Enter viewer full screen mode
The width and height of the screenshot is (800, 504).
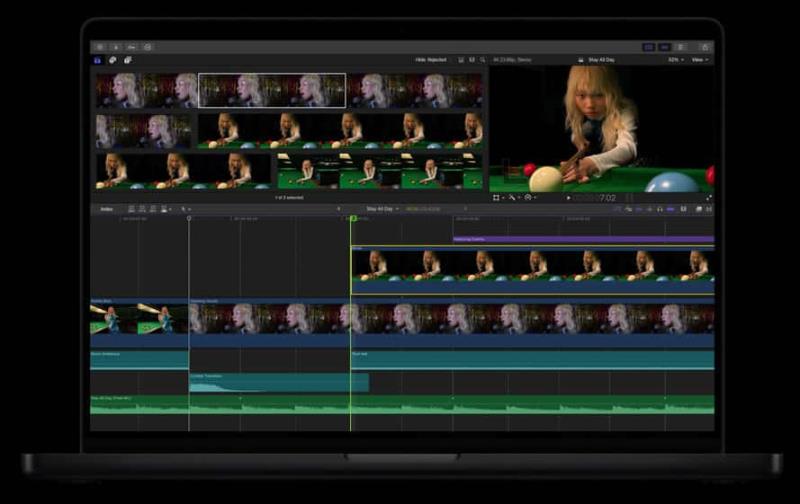click(x=709, y=198)
